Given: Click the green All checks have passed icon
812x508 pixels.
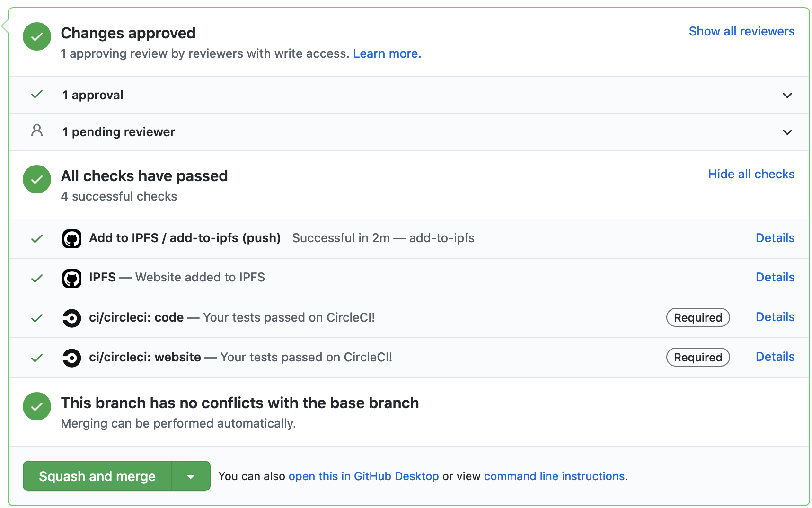Looking at the screenshot, I should click(x=37, y=179).
